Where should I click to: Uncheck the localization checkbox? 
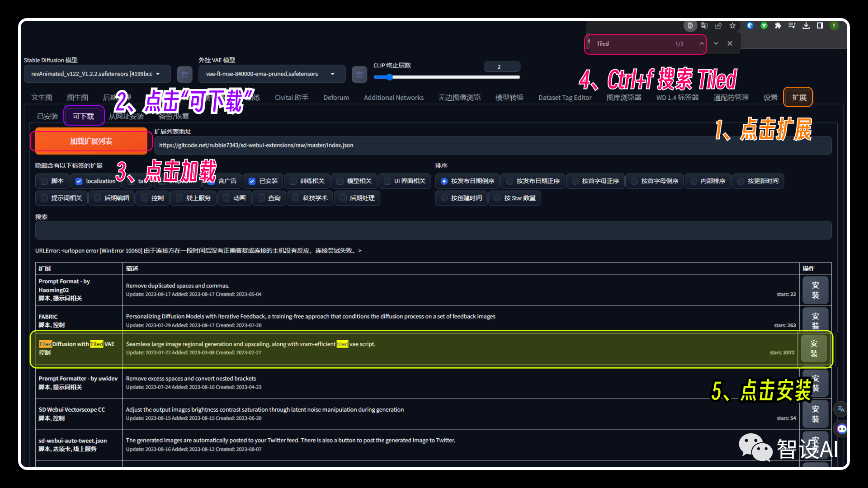(79, 181)
